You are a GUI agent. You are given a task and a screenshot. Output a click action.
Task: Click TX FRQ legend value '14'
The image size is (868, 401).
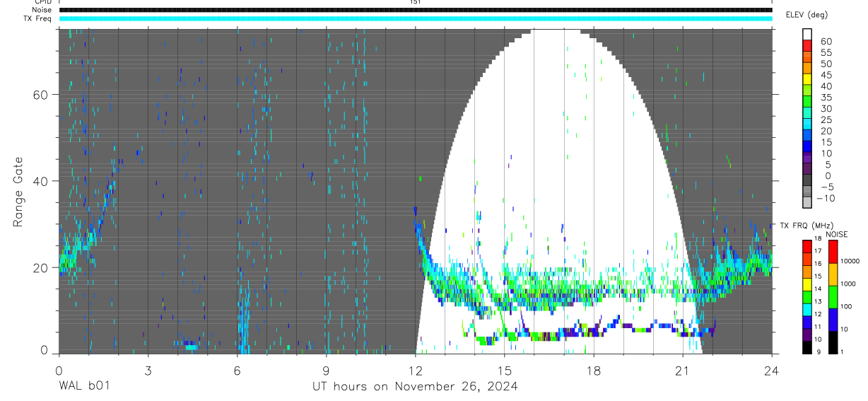tap(818, 289)
